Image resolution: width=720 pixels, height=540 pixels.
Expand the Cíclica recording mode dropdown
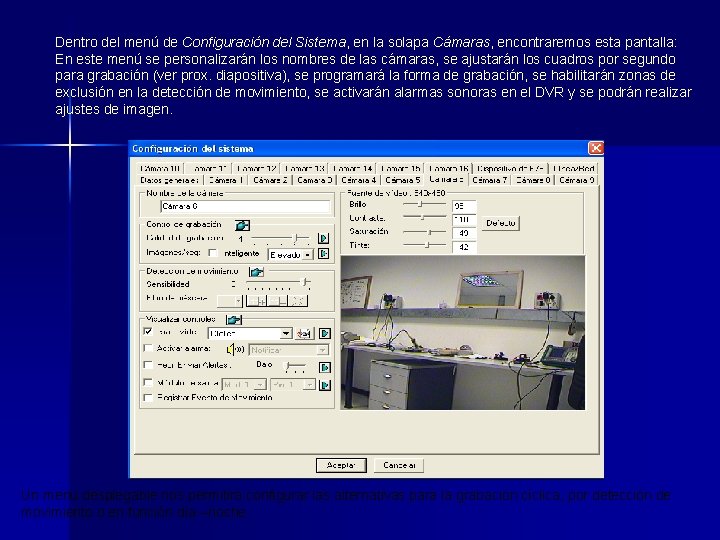point(250,333)
